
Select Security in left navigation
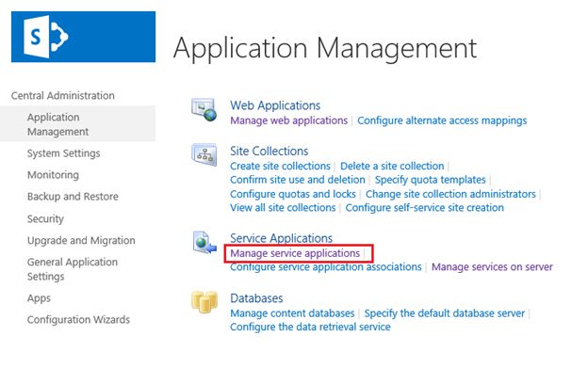45,218
